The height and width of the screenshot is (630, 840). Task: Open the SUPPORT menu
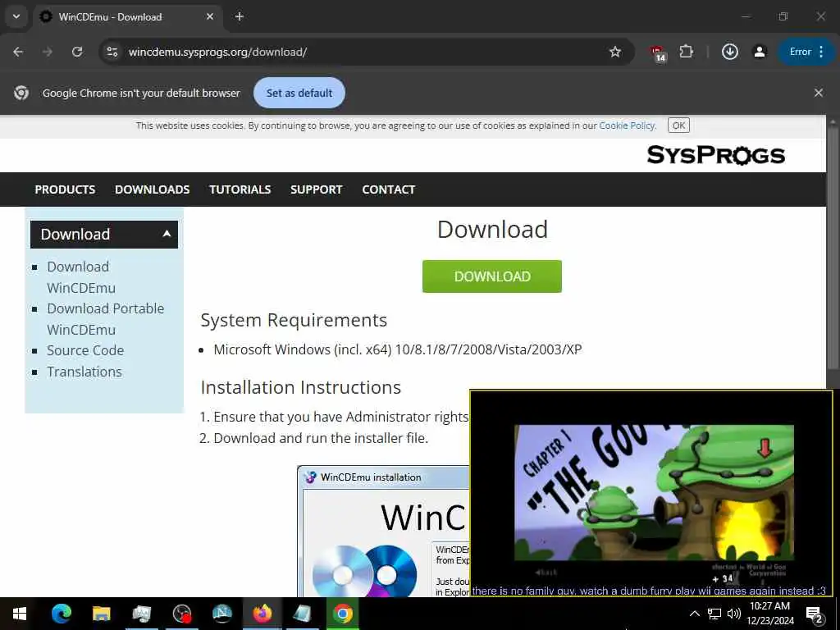coord(316,189)
